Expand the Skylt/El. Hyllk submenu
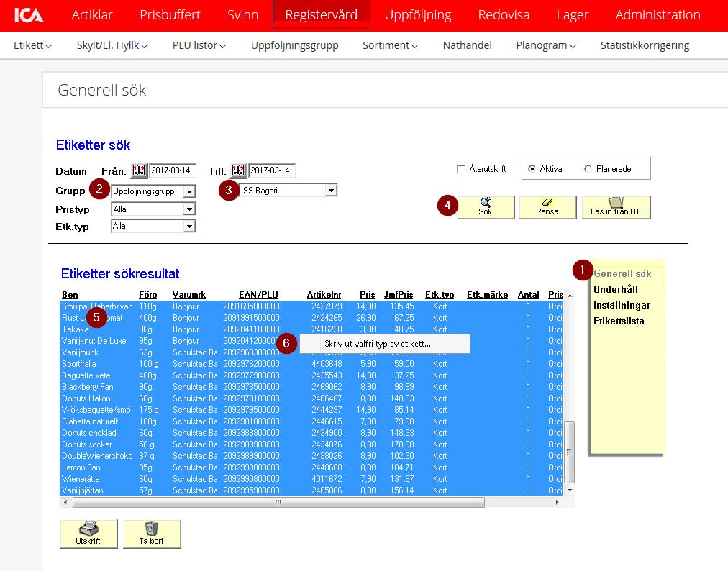Image resolution: width=728 pixels, height=571 pixels. tap(112, 45)
